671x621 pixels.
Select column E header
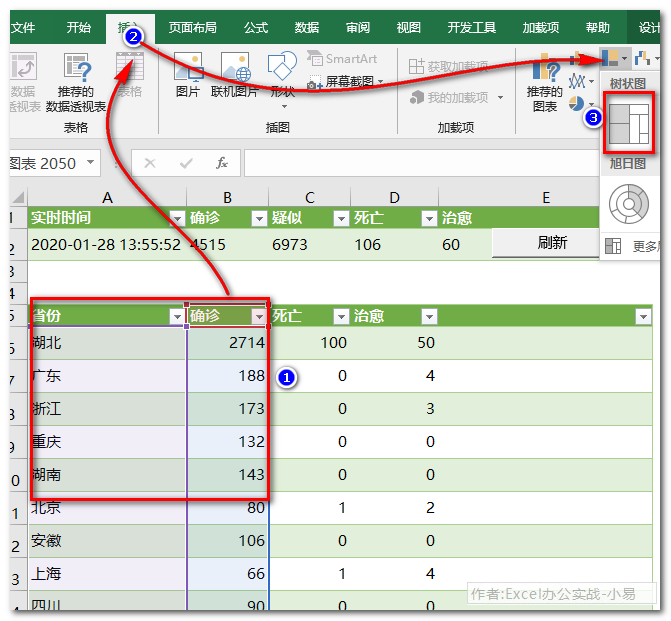(546, 197)
